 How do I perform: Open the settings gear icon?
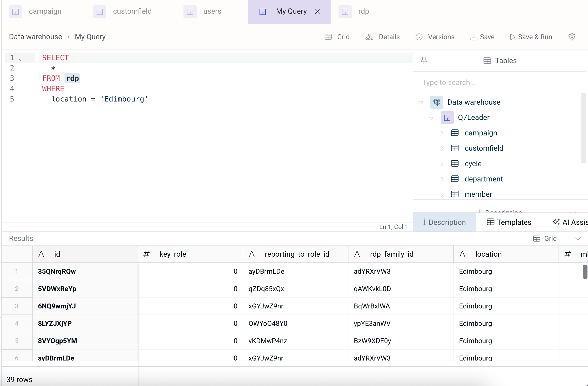(572, 37)
